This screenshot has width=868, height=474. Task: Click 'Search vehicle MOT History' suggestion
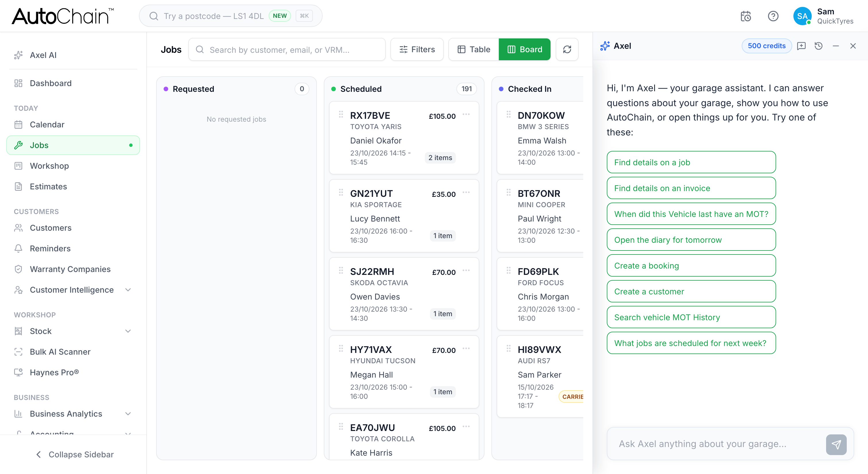click(x=691, y=317)
